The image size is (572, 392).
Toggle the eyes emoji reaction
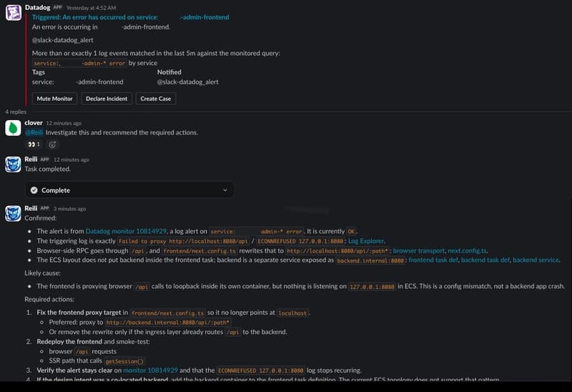tap(34, 144)
